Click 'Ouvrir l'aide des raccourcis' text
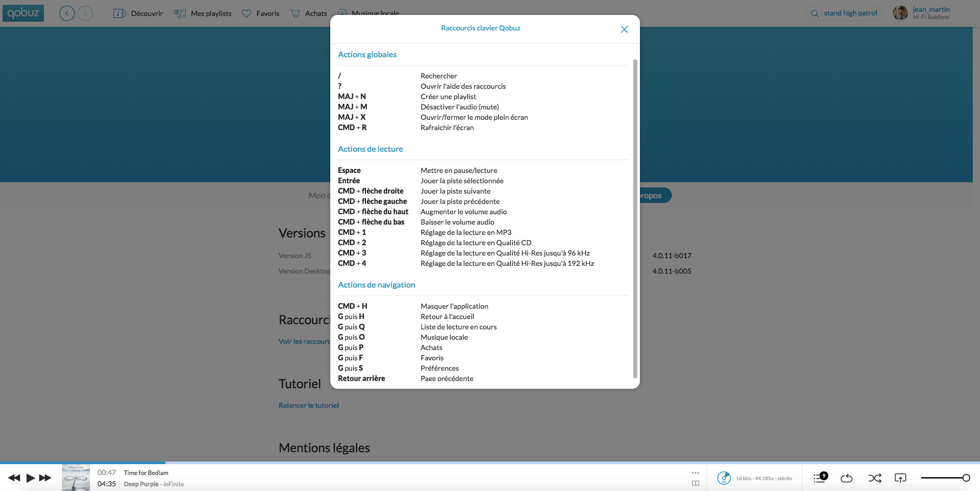This screenshot has height=491, width=980. click(463, 86)
